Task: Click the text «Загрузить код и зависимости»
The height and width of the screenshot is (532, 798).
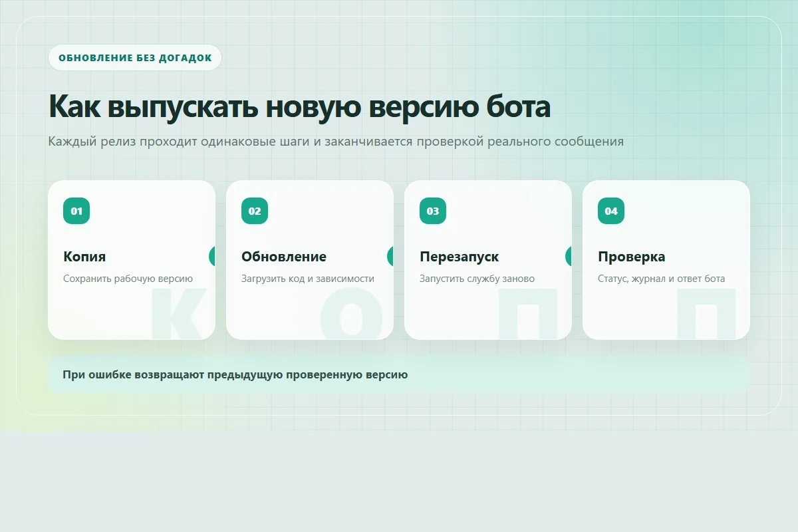Action: (308, 279)
